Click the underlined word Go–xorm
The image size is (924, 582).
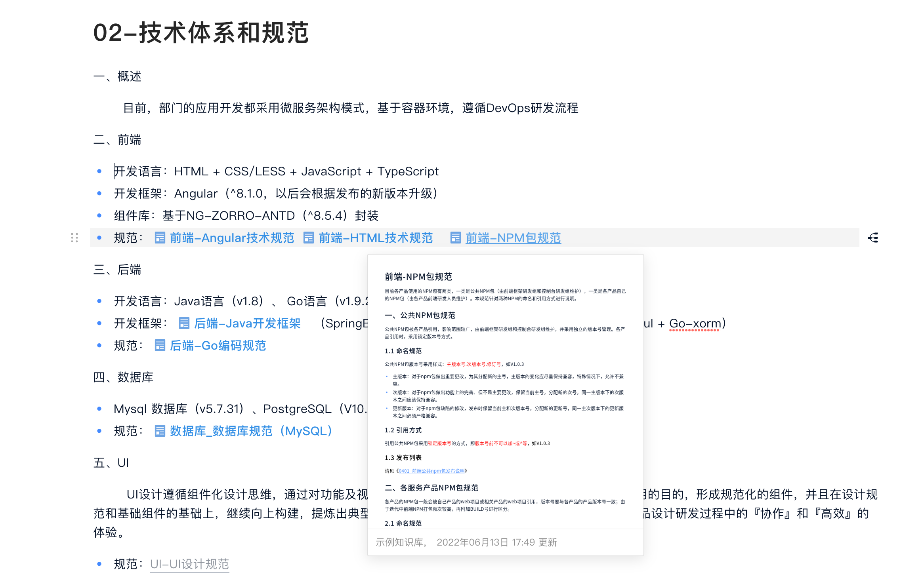click(x=695, y=323)
